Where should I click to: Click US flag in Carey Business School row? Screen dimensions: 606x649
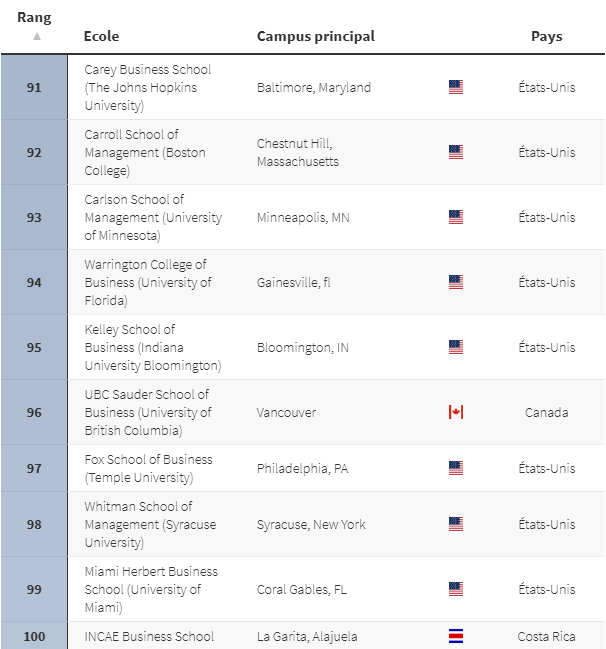click(x=456, y=87)
